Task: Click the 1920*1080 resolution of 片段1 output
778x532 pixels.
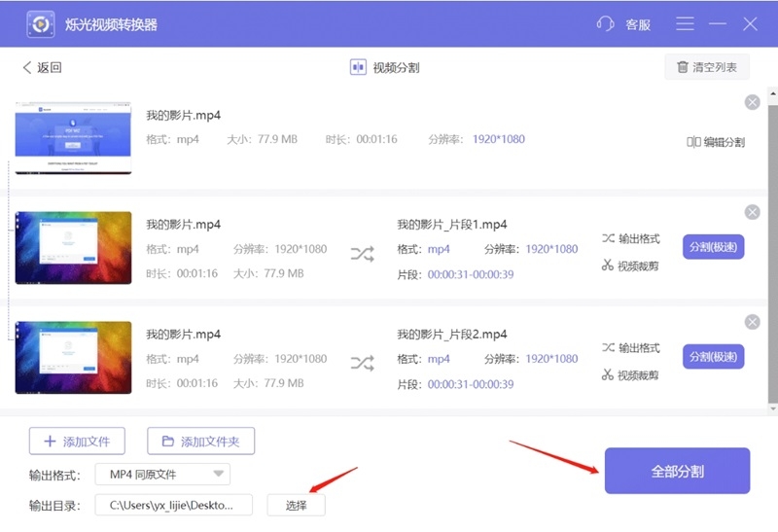Action: (x=551, y=249)
